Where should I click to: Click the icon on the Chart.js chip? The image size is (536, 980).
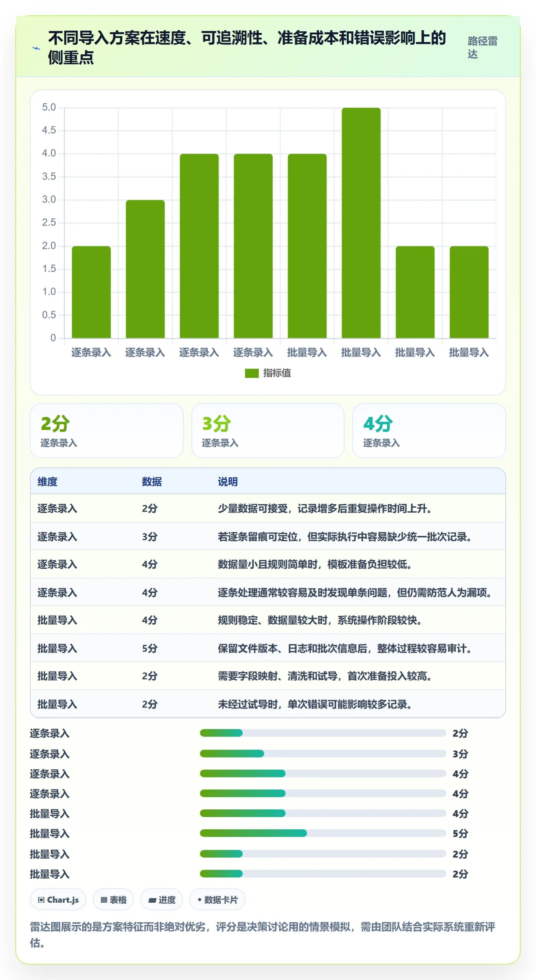pyautogui.click(x=41, y=900)
